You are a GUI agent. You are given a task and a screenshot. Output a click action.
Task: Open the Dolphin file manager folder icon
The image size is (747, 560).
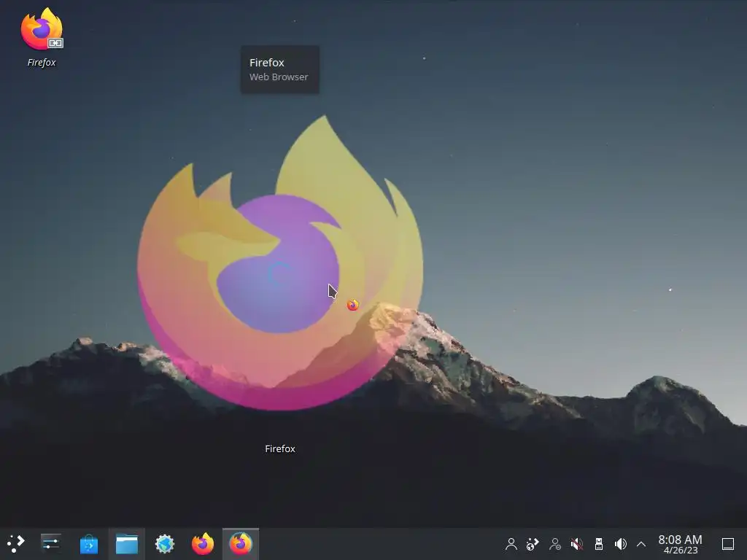(127, 544)
